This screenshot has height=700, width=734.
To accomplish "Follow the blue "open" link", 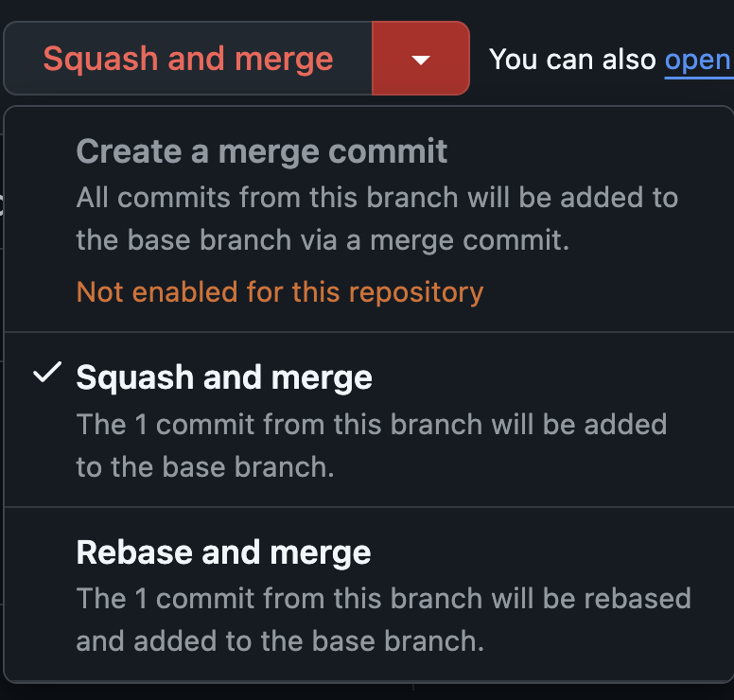I will coord(698,60).
